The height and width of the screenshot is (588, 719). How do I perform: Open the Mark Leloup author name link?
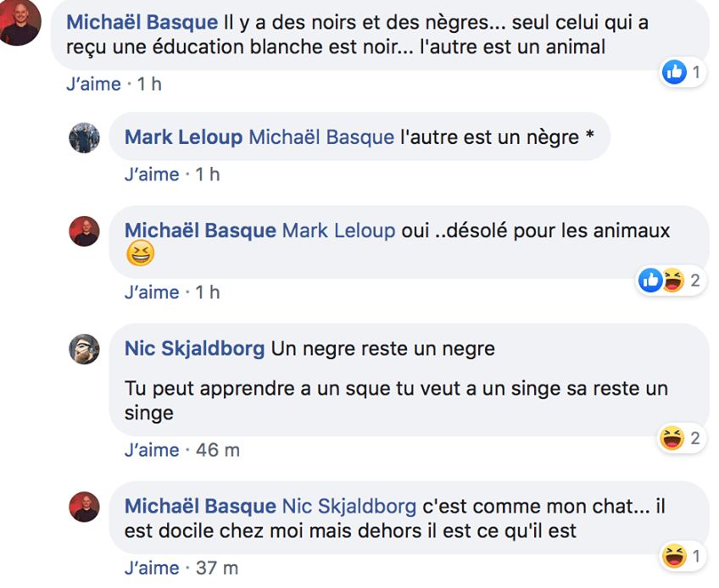click(x=184, y=136)
